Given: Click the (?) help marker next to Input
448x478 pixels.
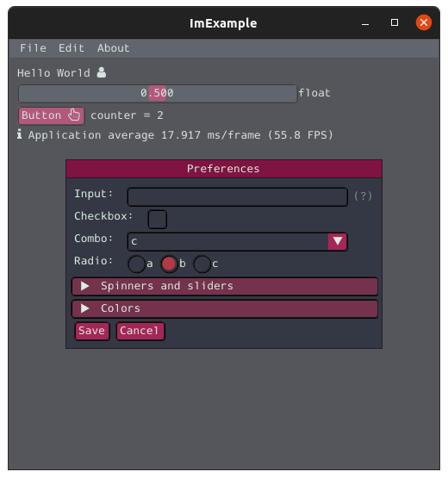Looking at the screenshot, I should click(363, 196).
